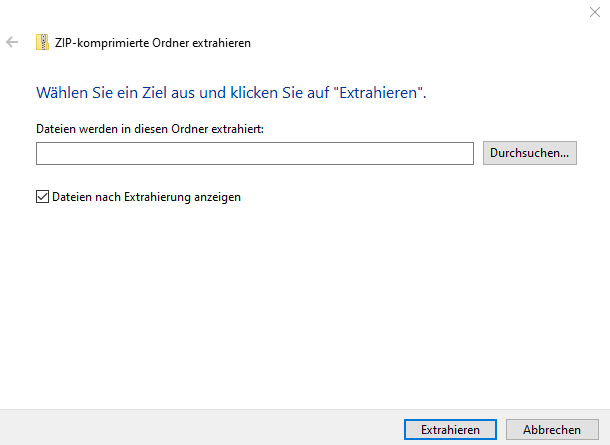The height and width of the screenshot is (445, 610).
Task: Click the 'Dateien werden in diesen Ordner extrahiert:' label
Action: click(x=150, y=129)
